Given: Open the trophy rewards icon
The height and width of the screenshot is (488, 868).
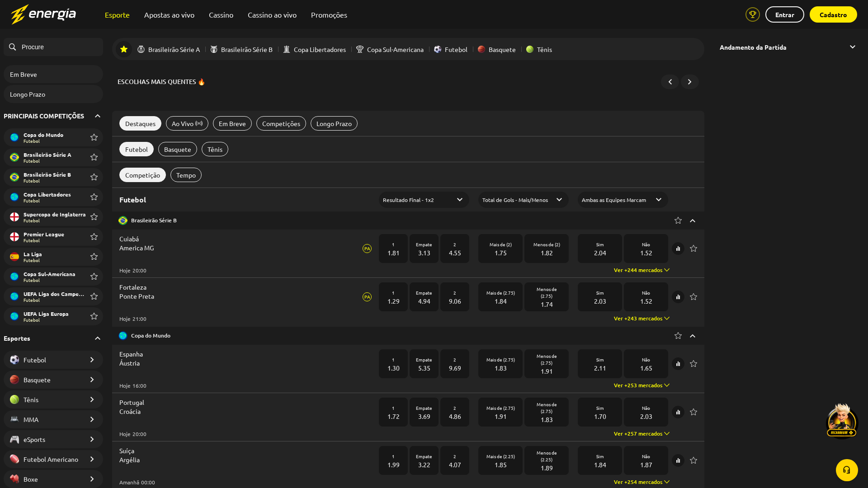Looking at the screenshot, I should (x=753, y=14).
